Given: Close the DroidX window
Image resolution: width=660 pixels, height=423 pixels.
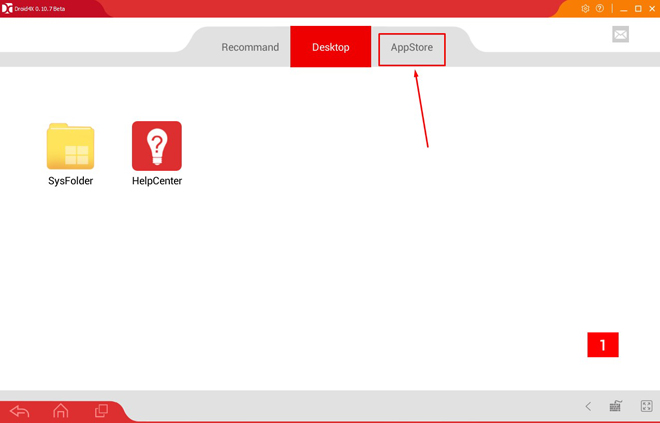Looking at the screenshot, I should tap(652, 9).
